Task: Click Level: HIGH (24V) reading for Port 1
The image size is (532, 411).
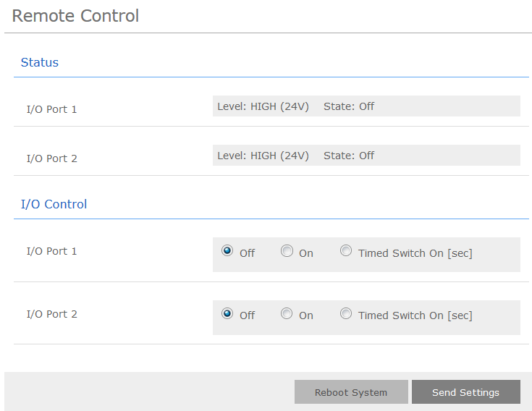Action: pyautogui.click(x=263, y=106)
